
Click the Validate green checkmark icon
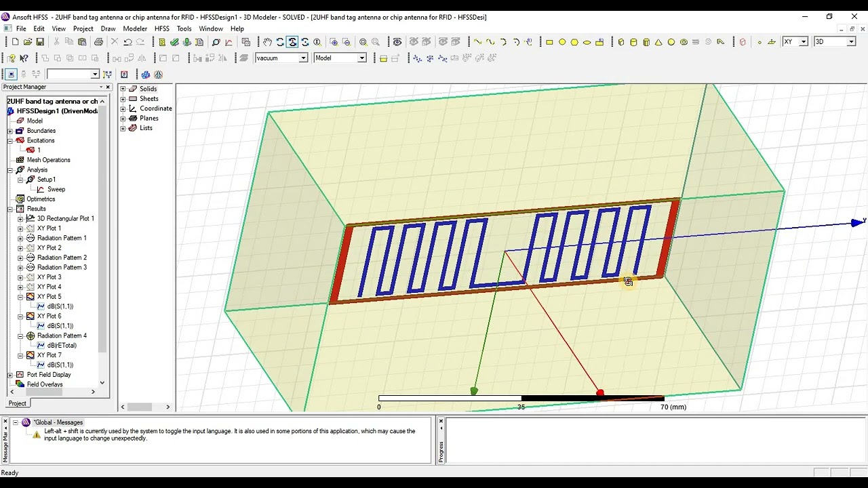click(174, 42)
